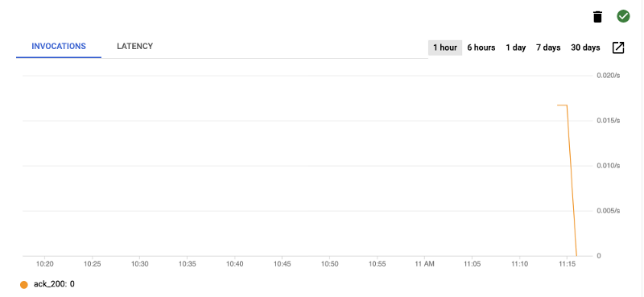Switch to the Invocations tab

point(59,47)
